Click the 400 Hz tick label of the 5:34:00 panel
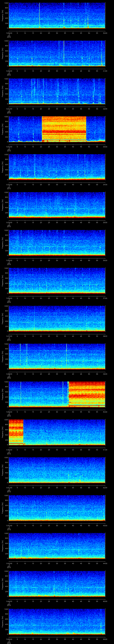The width and height of the screenshot is (114, 644). (x=7, y=207)
